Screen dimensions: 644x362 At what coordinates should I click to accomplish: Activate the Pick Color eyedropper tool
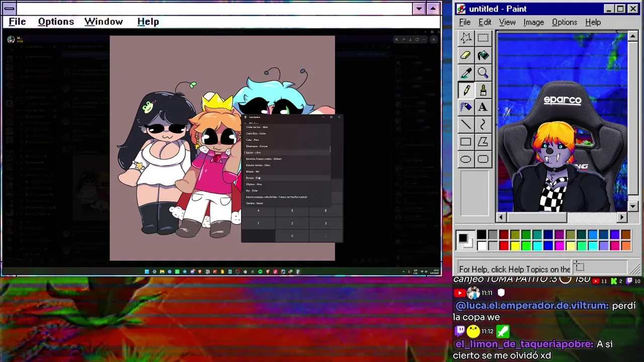pos(465,73)
